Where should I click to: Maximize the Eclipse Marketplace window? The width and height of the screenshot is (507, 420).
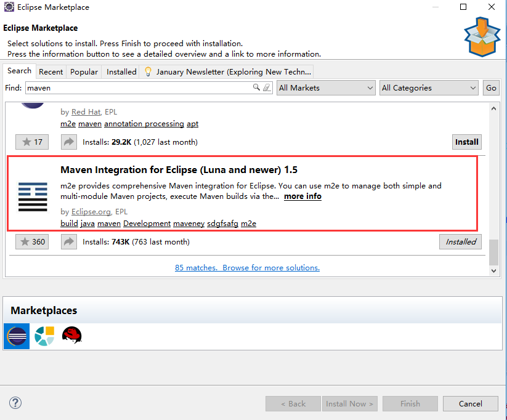(x=463, y=7)
